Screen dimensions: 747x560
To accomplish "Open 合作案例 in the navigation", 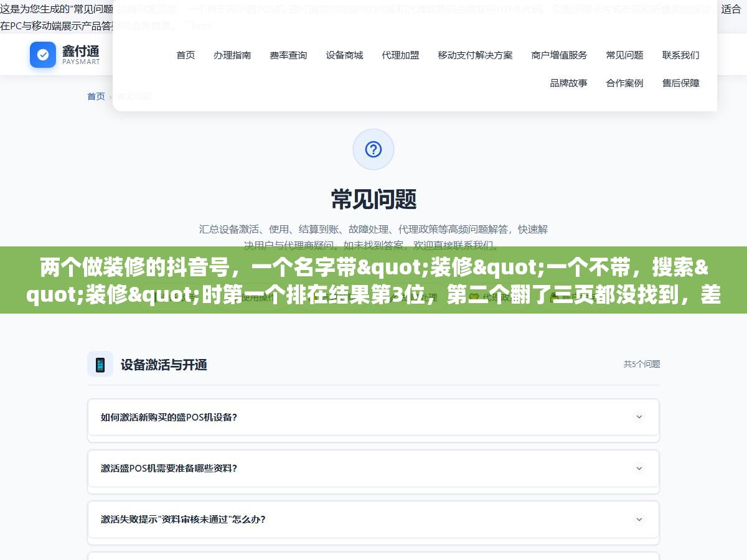I will click(624, 83).
